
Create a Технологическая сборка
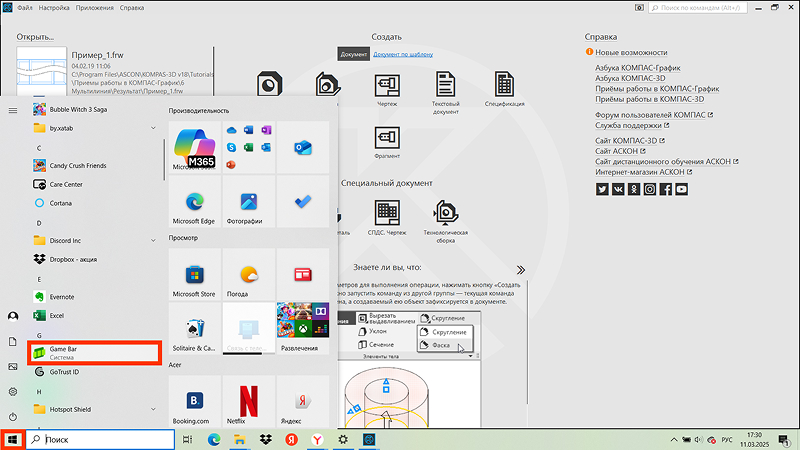445,221
